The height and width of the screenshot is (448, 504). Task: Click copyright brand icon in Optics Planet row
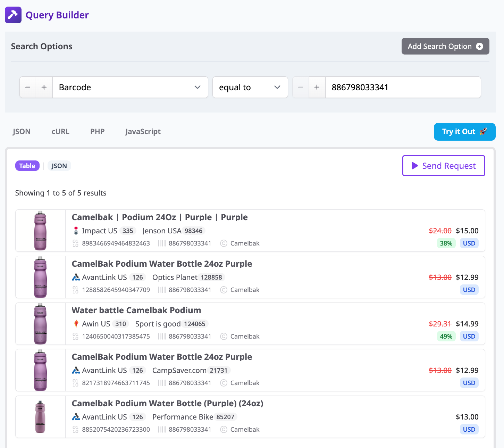tap(224, 290)
